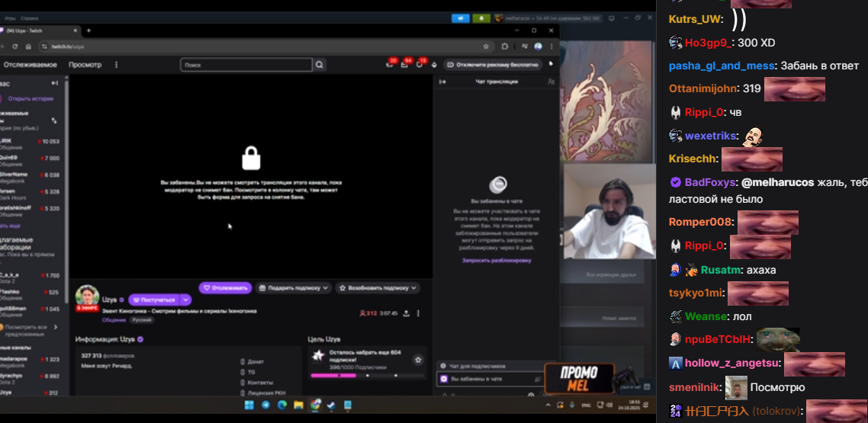Select the "Uzya - Twitch" browser tab
The image size is (868, 423).
click(x=39, y=30)
